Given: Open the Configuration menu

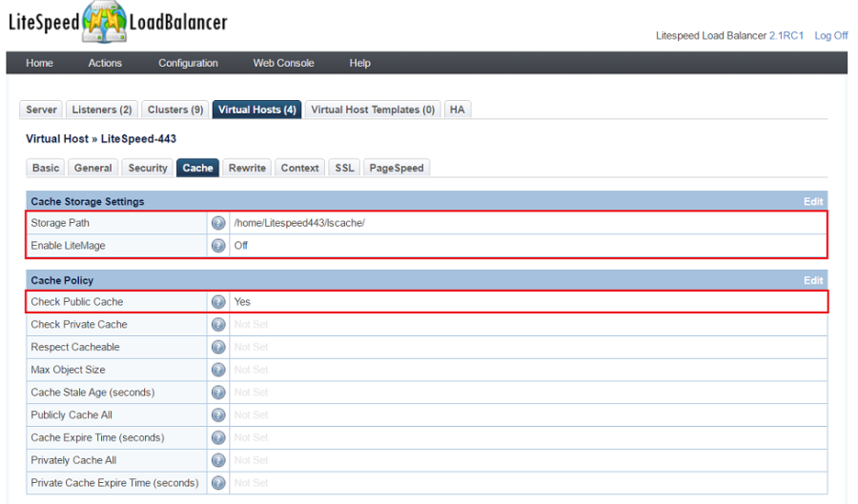Looking at the screenshot, I should point(188,63).
